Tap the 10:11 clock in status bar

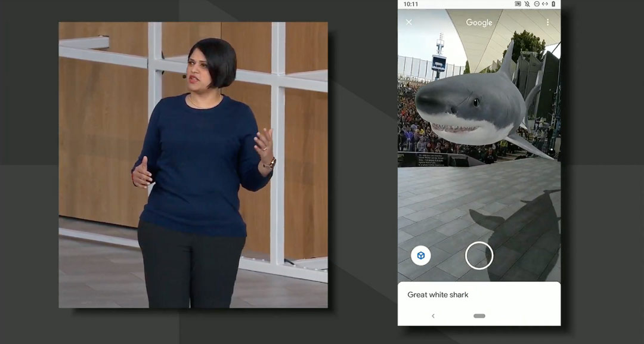pos(411,4)
